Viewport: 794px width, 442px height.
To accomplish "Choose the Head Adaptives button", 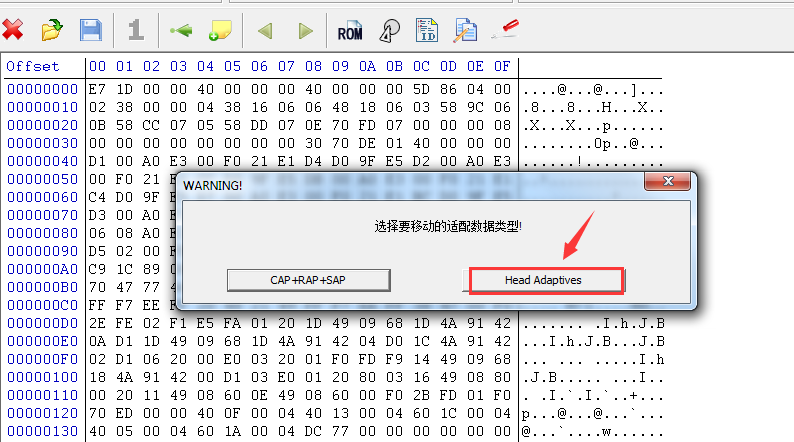I will point(546,280).
